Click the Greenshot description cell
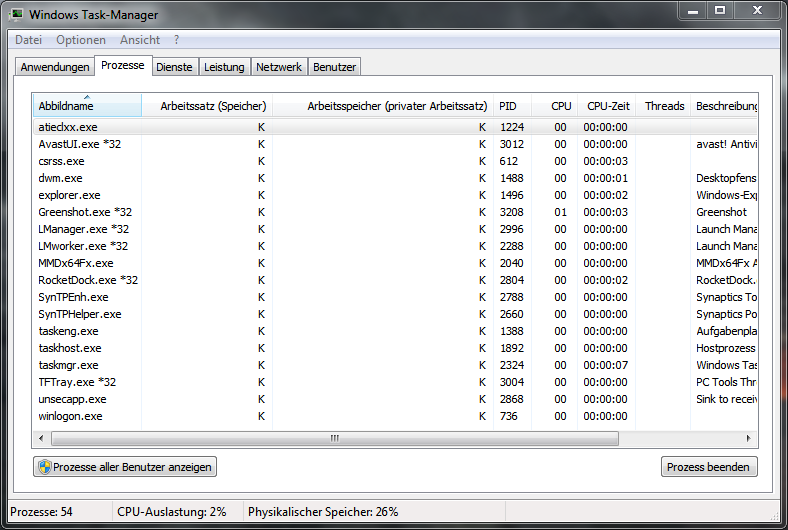This screenshot has height=530, width=788. 721,212
